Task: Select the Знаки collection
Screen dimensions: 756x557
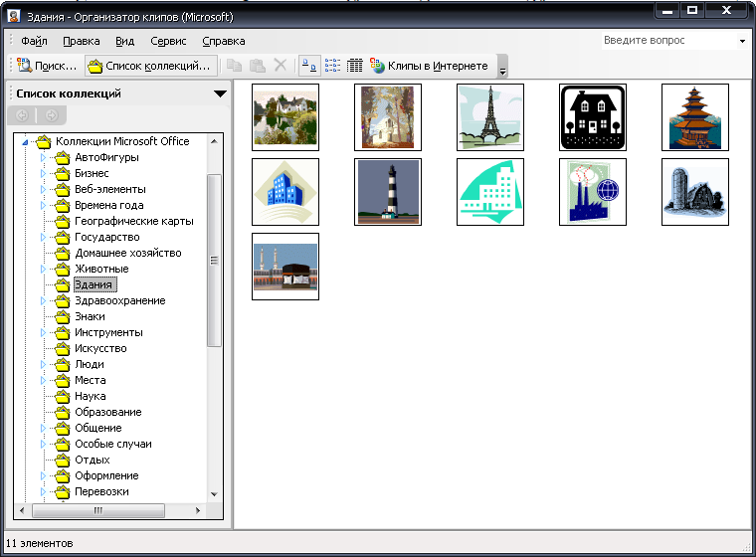Action: click(90, 316)
